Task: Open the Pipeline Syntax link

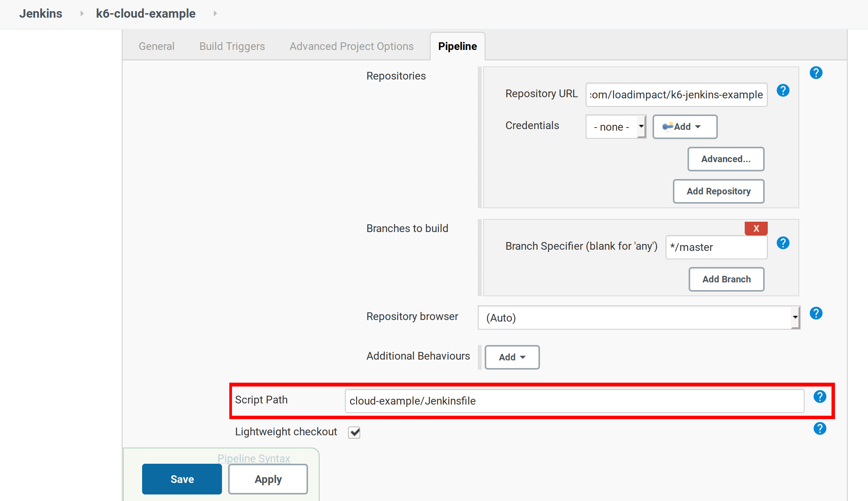Action: [x=254, y=458]
